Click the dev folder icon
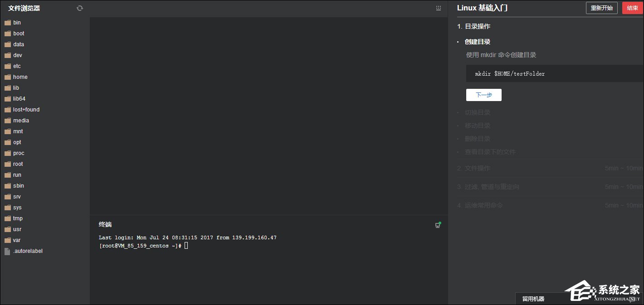Screen dimensions: 644x305 pos(7,55)
